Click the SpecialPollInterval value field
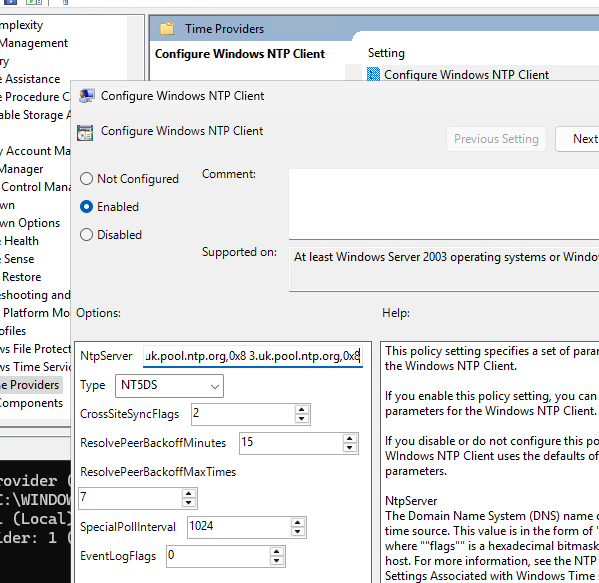599x583 pixels. point(239,527)
